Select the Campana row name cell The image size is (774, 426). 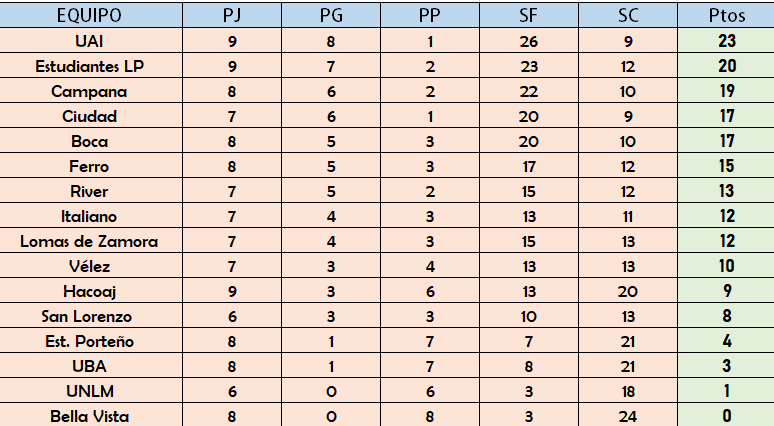coord(90,91)
